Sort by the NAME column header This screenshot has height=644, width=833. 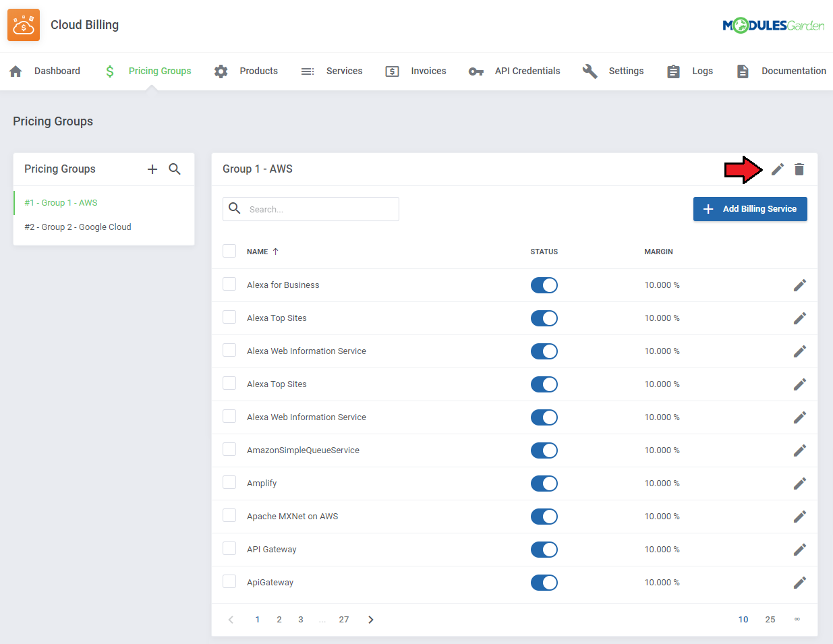pyautogui.click(x=258, y=252)
